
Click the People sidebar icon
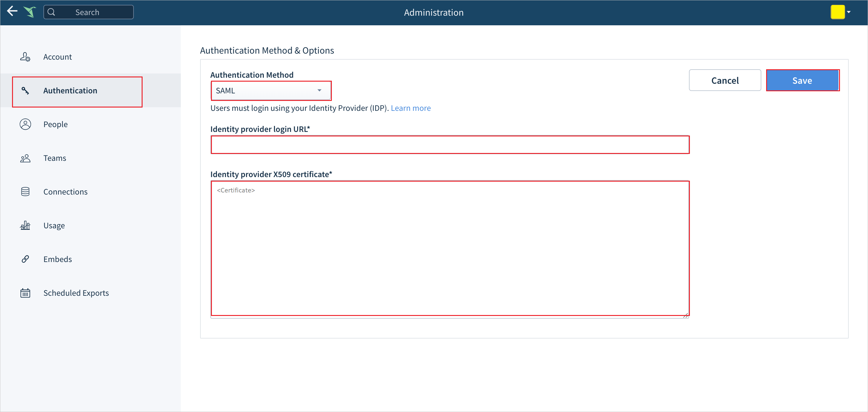tap(25, 124)
